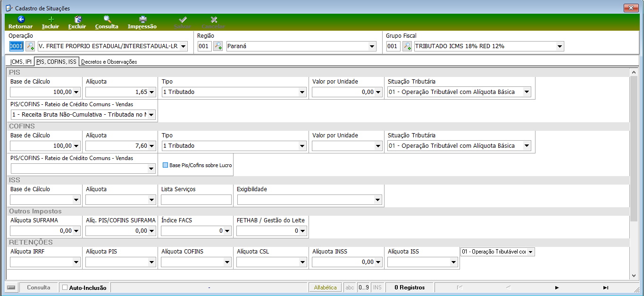Open the Consulta magnifier tool
The height and width of the screenshot is (296, 644).
pyautogui.click(x=107, y=19)
